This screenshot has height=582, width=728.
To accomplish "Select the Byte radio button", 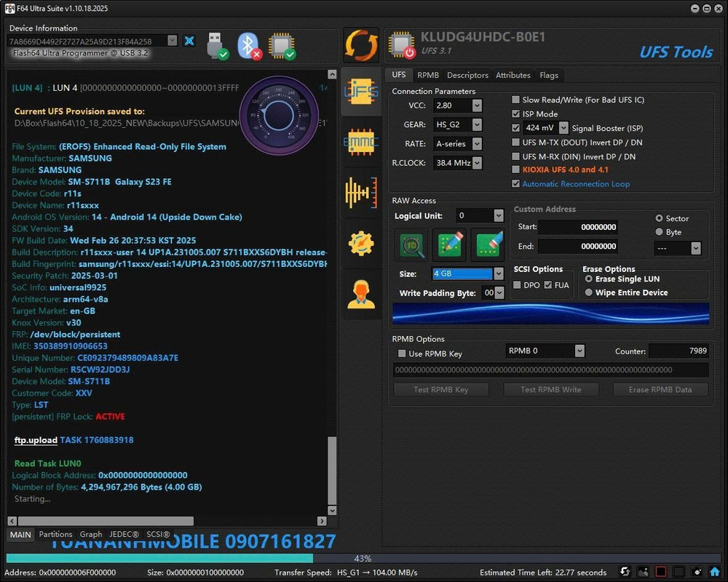I will click(x=659, y=231).
